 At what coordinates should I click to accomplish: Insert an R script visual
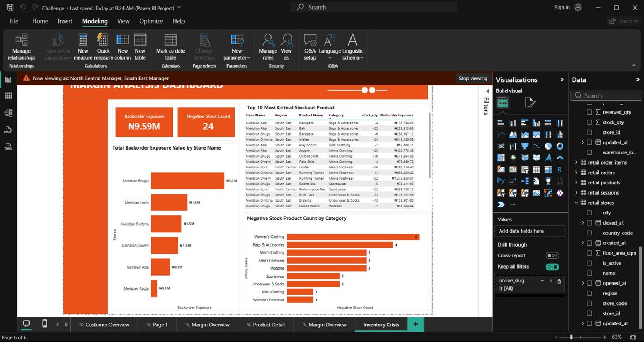pyautogui.click(x=560, y=169)
